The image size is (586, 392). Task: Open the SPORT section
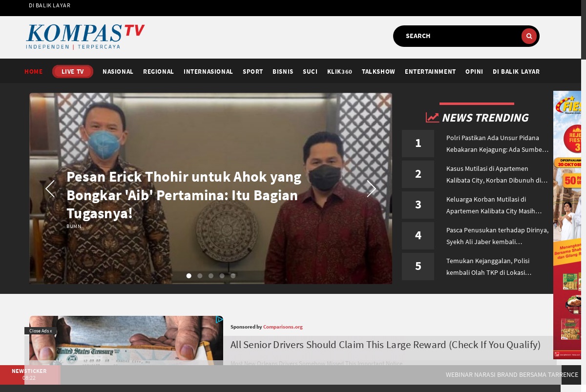tap(253, 72)
